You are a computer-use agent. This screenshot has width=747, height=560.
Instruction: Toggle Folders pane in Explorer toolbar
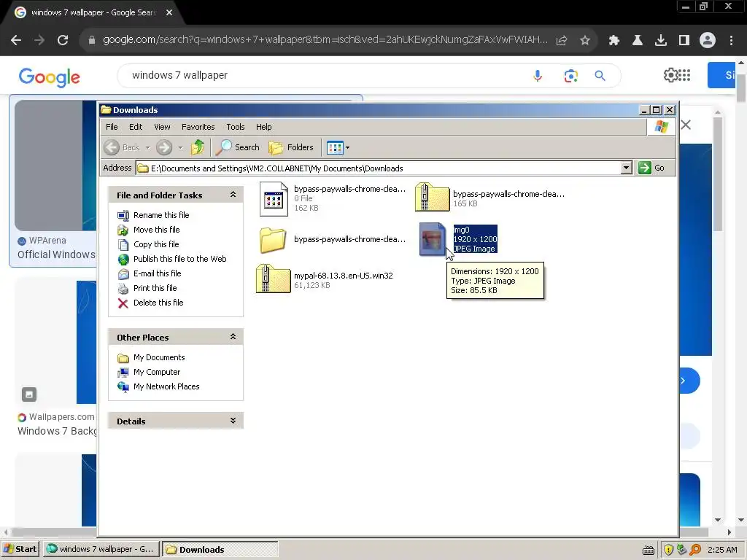coord(290,147)
